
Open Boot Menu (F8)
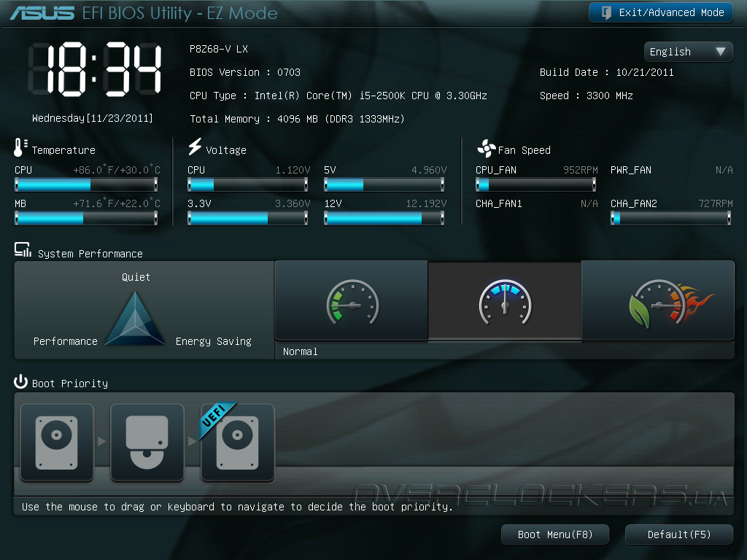(555, 534)
